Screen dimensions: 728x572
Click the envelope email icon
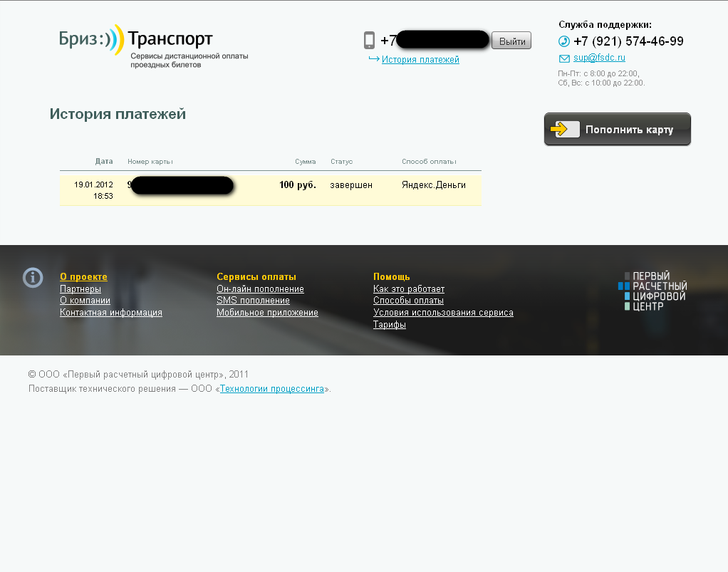pos(564,58)
